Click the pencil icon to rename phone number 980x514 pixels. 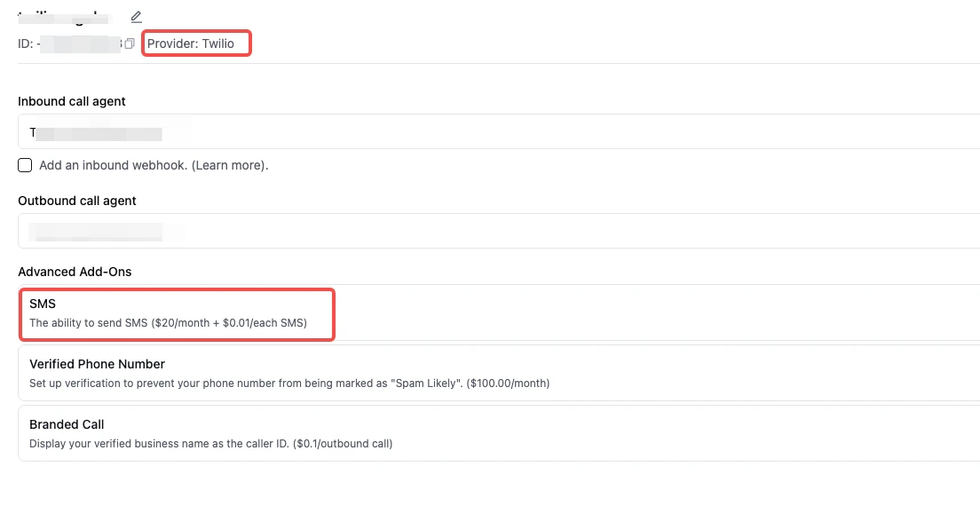pos(135,16)
